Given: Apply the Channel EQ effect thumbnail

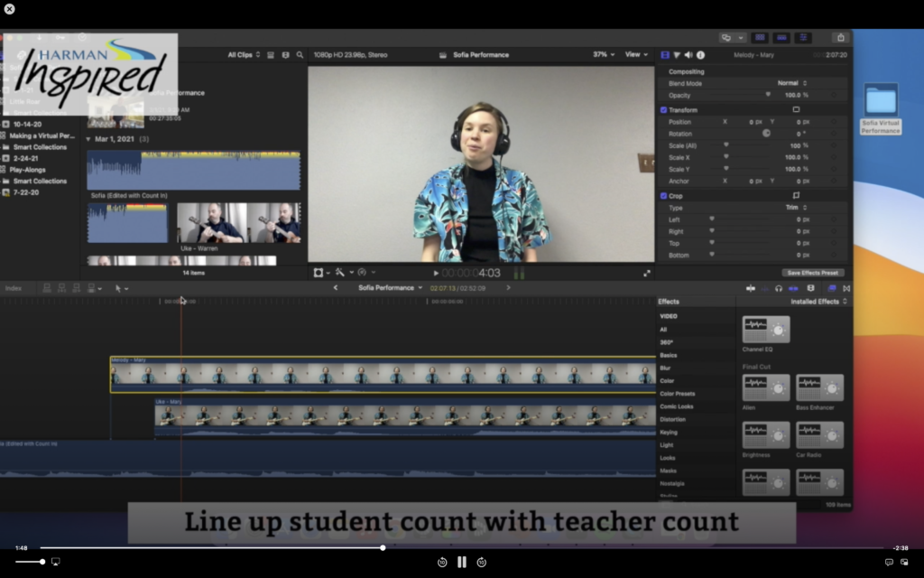Looking at the screenshot, I should pyautogui.click(x=765, y=330).
